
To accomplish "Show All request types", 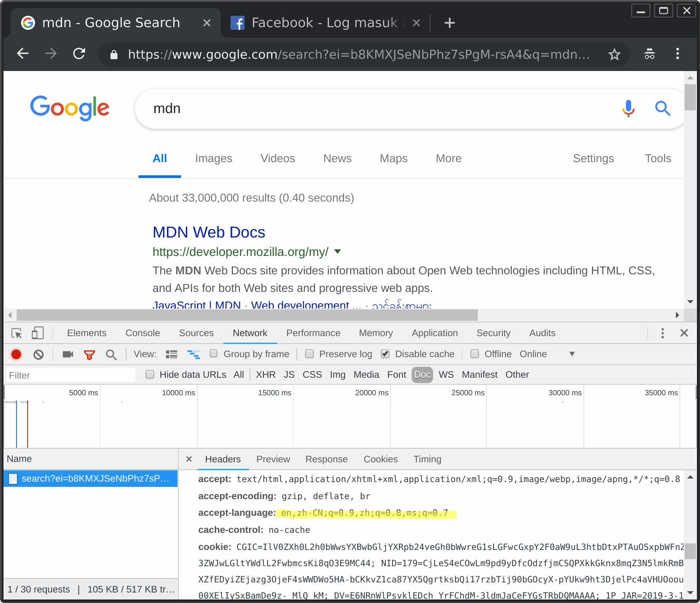I will [x=238, y=375].
